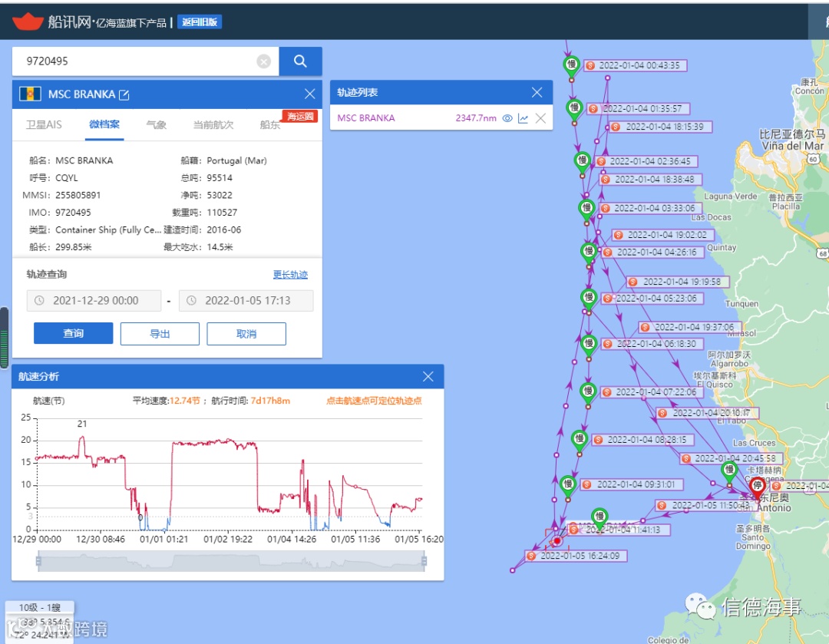
Task: Open the 当前航次 tab
Action: (213, 125)
